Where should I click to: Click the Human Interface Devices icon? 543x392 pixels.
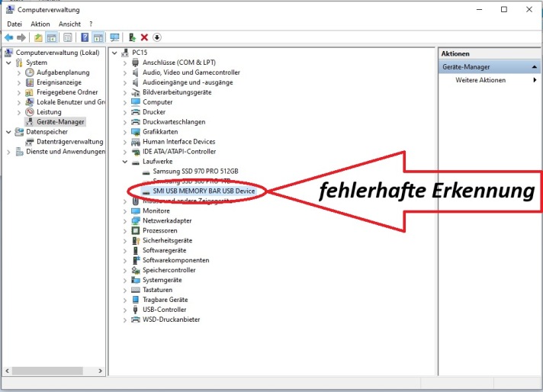tap(136, 142)
